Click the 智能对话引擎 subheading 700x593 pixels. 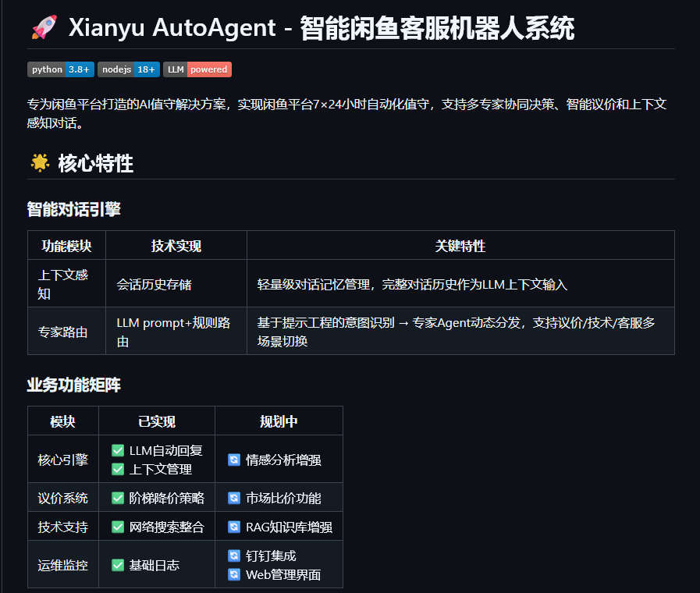(x=73, y=209)
